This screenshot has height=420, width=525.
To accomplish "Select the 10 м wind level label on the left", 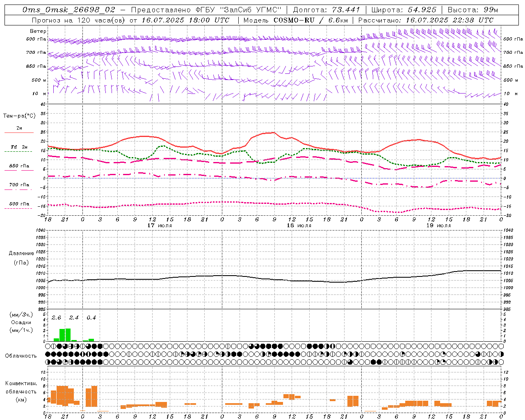I will coord(39,94).
